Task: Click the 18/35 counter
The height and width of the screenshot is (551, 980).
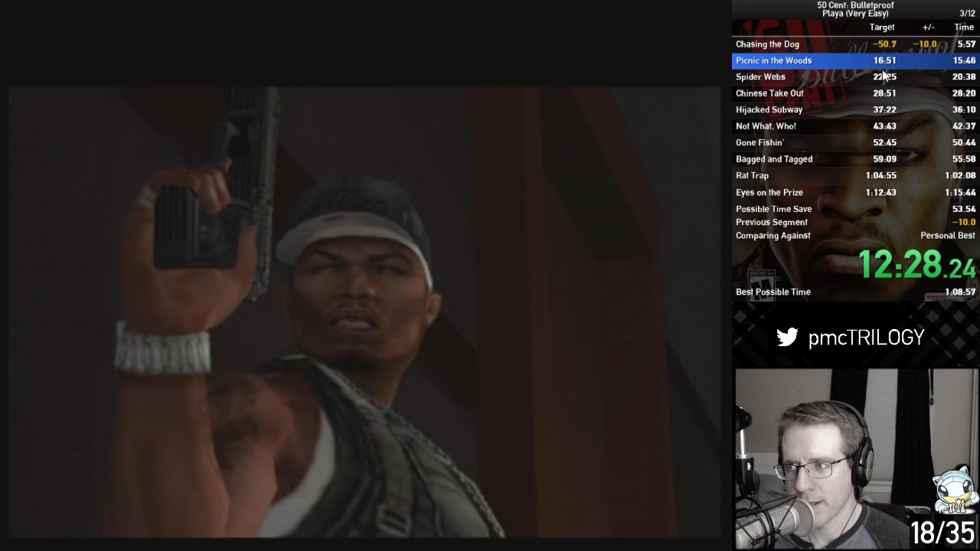Action: [x=942, y=533]
